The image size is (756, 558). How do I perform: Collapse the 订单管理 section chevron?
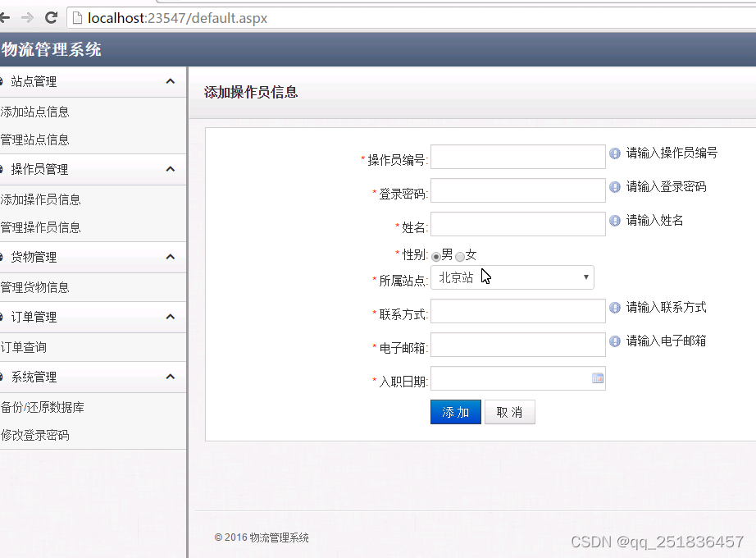[x=171, y=317]
